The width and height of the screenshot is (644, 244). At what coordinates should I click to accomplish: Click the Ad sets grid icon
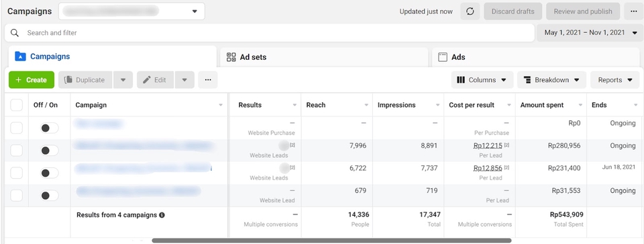click(231, 56)
